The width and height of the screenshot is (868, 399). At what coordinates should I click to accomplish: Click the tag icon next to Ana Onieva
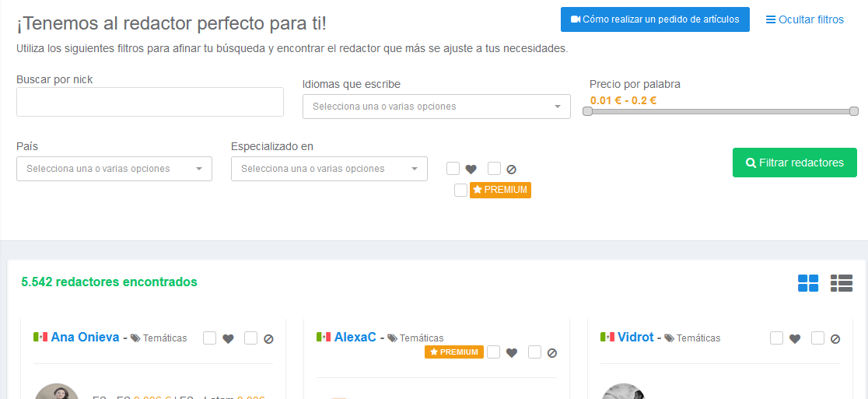[x=135, y=338]
